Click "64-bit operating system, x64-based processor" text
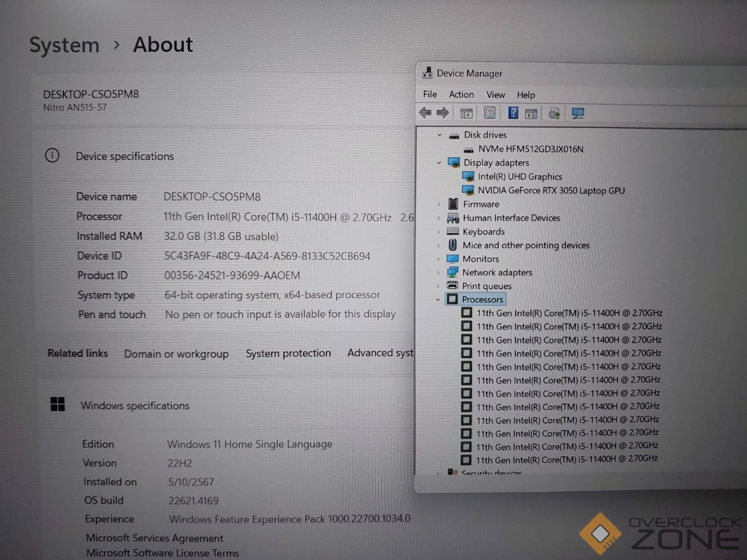Viewport: 747px width, 560px height. click(272, 295)
